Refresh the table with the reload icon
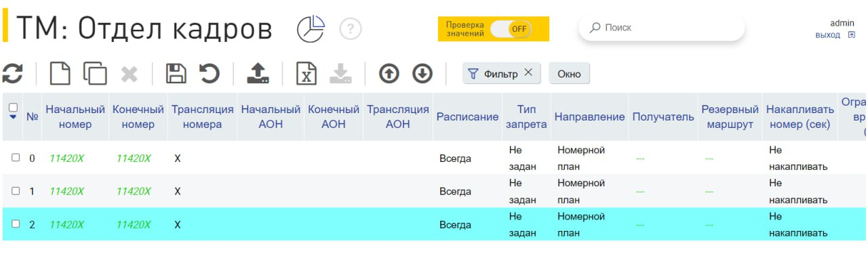This screenshot has height=258, width=868. (12, 73)
